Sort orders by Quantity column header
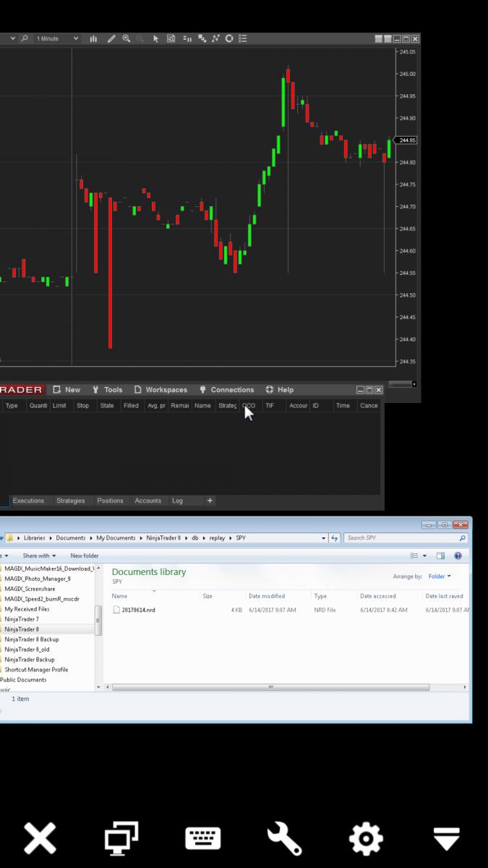Image resolution: width=488 pixels, height=868 pixels. pos(38,406)
